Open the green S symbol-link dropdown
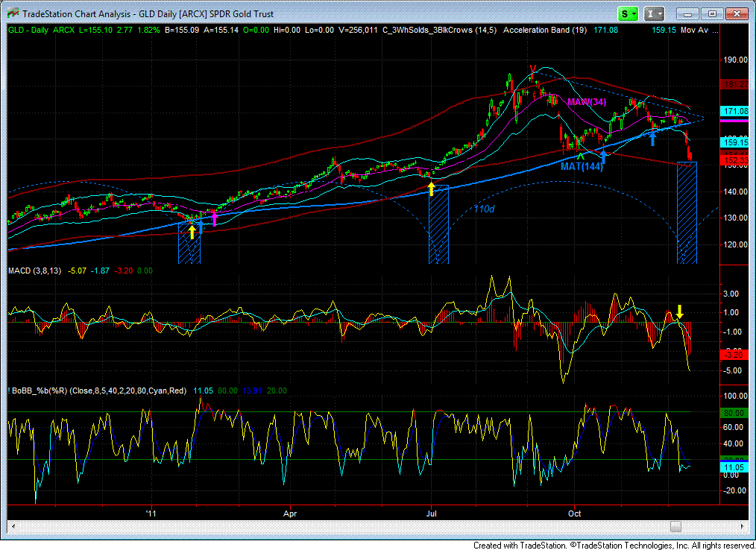 (x=629, y=14)
